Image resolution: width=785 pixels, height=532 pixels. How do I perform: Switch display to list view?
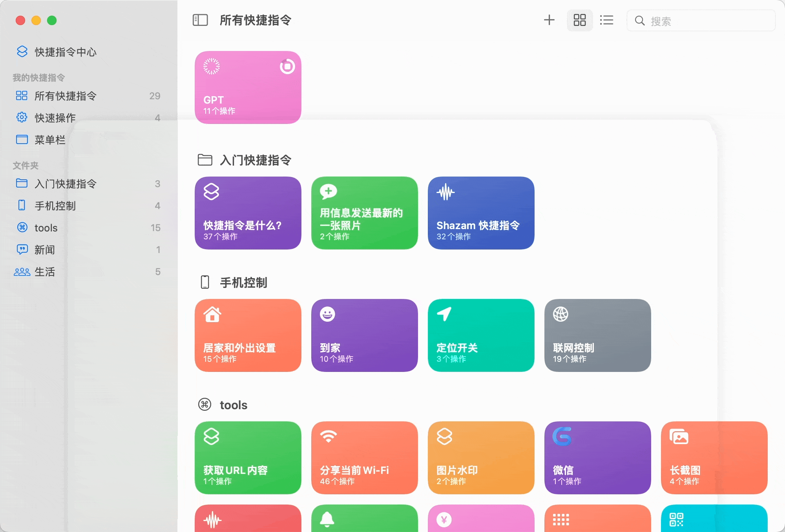[606, 20]
